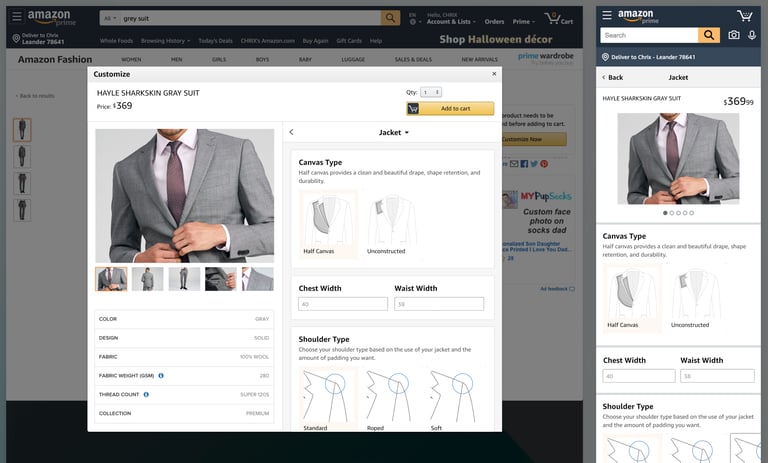
Task: Expand Account & Lists menu
Action: [x=451, y=22]
